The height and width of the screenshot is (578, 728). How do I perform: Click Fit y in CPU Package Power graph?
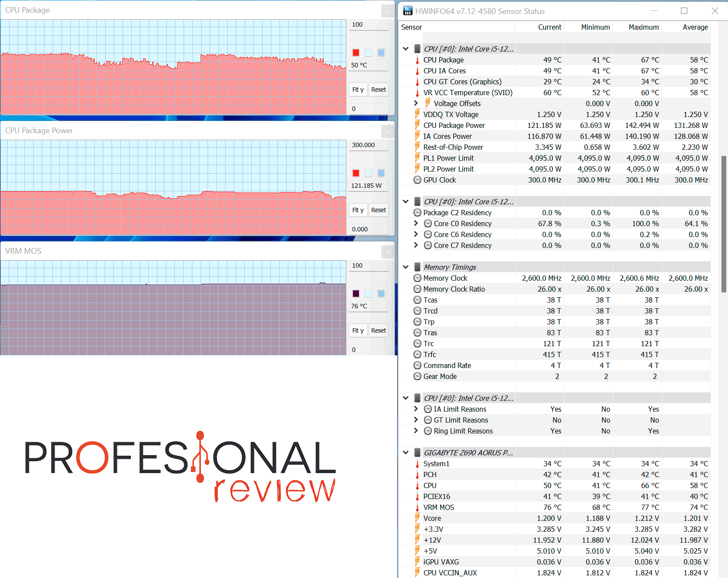tap(358, 210)
